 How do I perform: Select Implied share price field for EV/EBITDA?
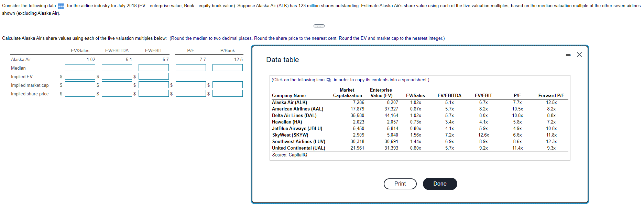[x=117, y=93]
